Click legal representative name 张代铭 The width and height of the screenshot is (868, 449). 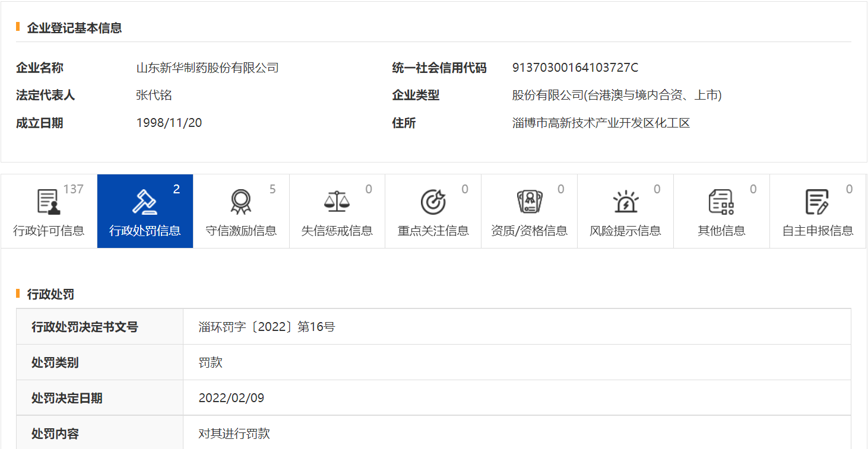pyautogui.click(x=154, y=95)
